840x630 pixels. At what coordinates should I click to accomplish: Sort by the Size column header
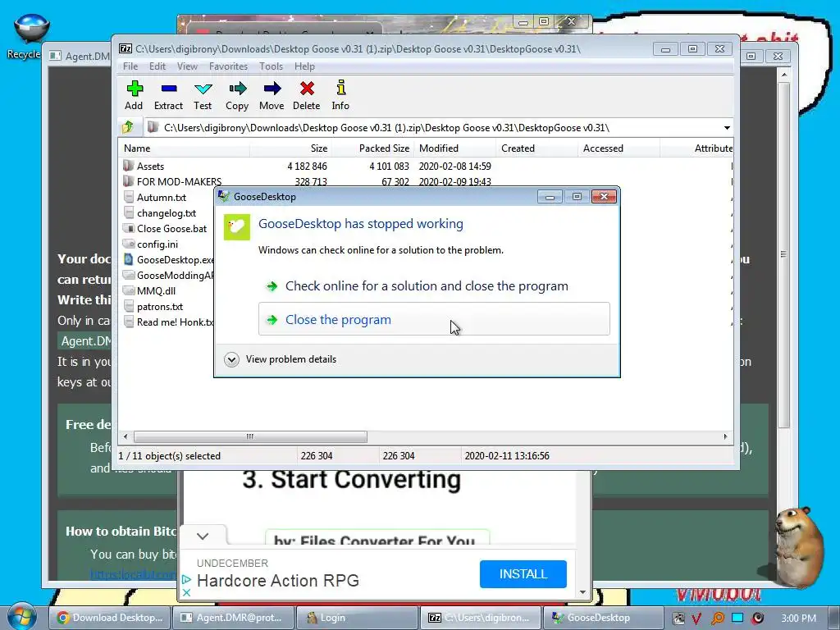[x=290, y=148]
